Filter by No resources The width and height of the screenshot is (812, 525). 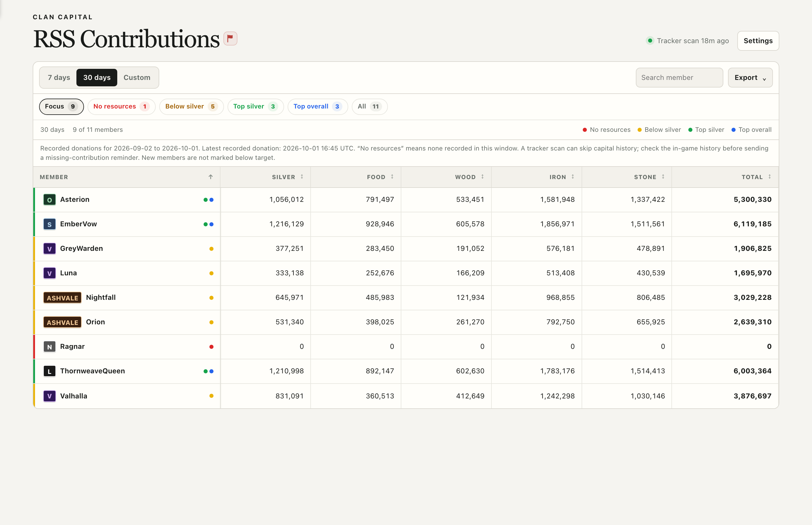coord(121,106)
